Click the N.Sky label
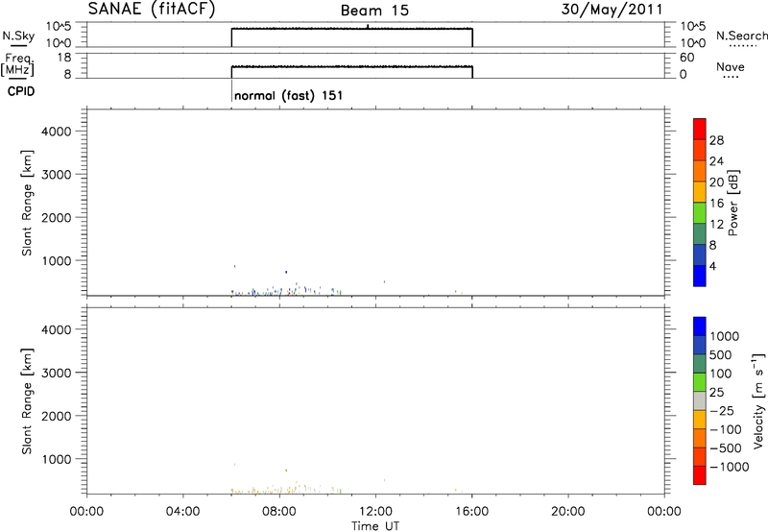Image resolution: width=768 pixels, height=532 pixels. coord(18,36)
